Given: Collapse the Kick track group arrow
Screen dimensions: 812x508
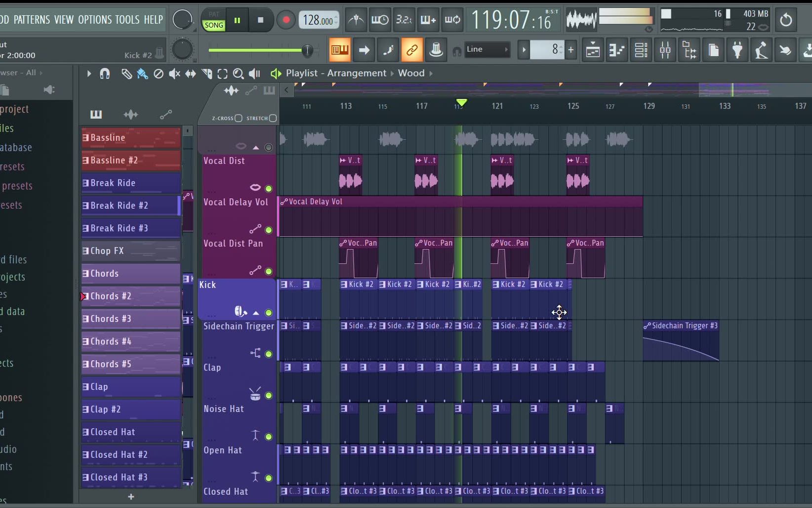Looking at the screenshot, I should tap(256, 313).
